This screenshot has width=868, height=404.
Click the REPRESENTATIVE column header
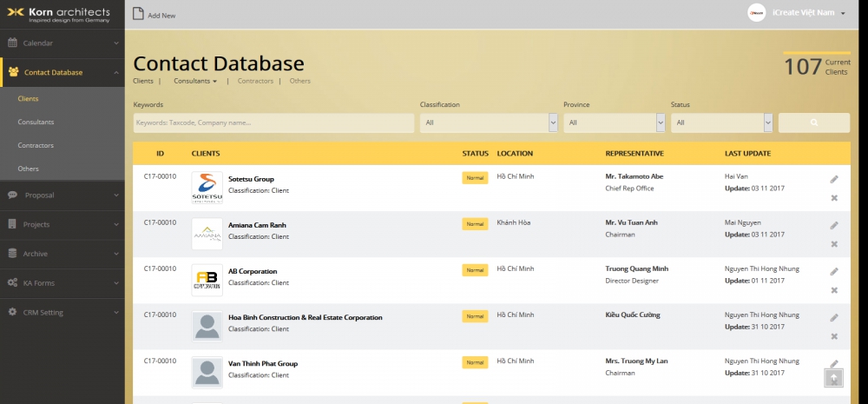pyautogui.click(x=635, y=154)
